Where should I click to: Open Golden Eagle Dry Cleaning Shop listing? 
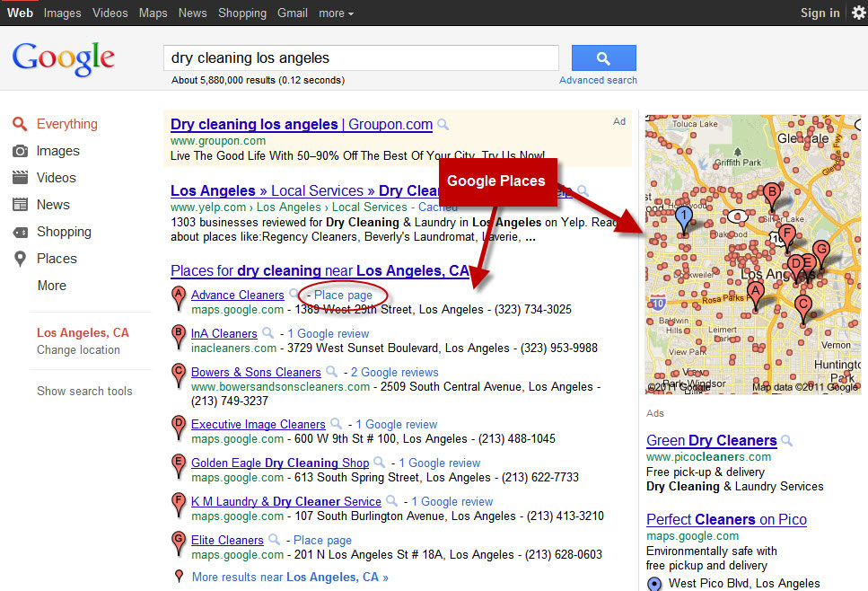coord(280,463)
